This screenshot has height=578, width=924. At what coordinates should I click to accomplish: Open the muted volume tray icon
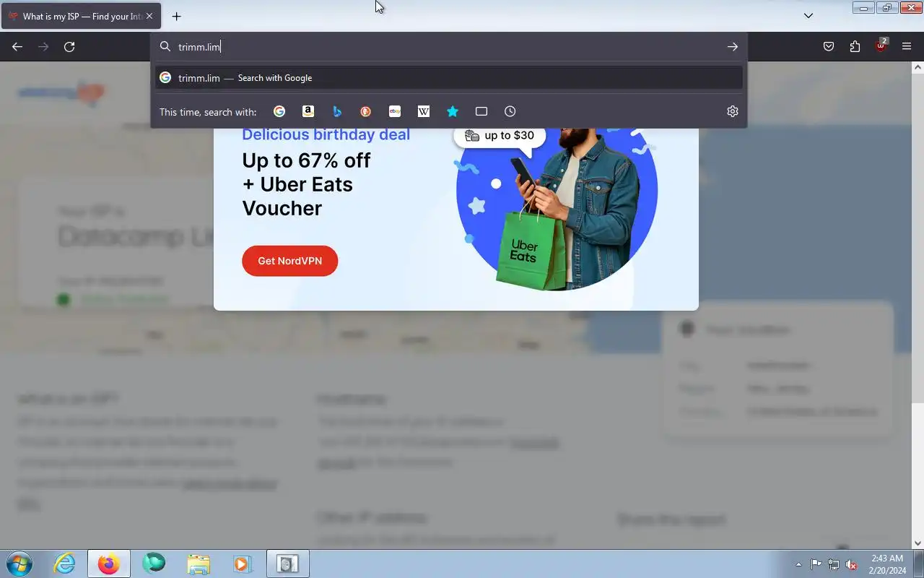point(852,564)
